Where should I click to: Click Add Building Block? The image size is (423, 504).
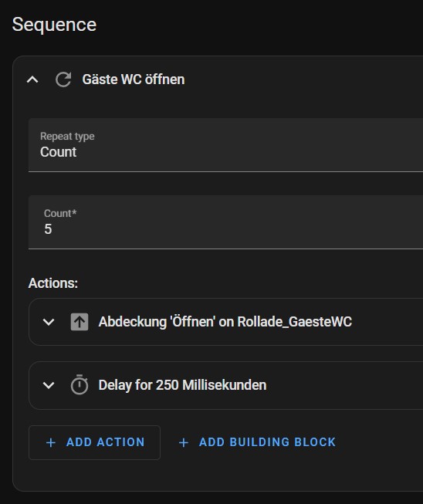257,442
